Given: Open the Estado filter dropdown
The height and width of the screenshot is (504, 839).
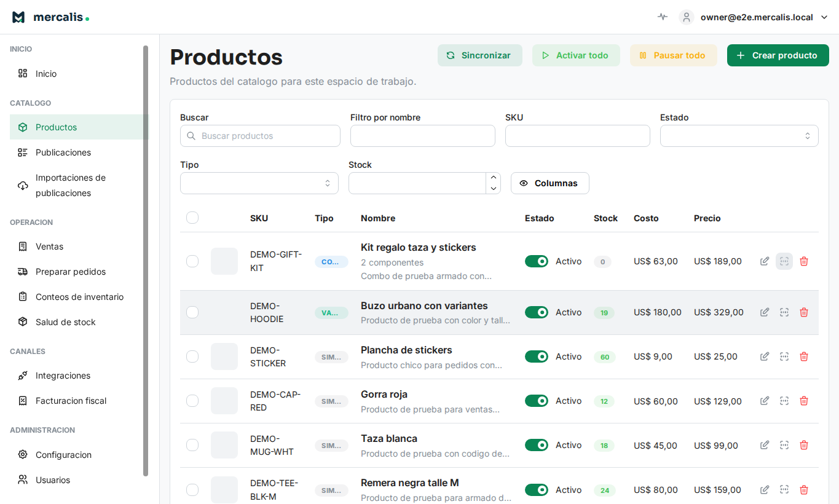Looking at the screenshot, I should point(739,136).
